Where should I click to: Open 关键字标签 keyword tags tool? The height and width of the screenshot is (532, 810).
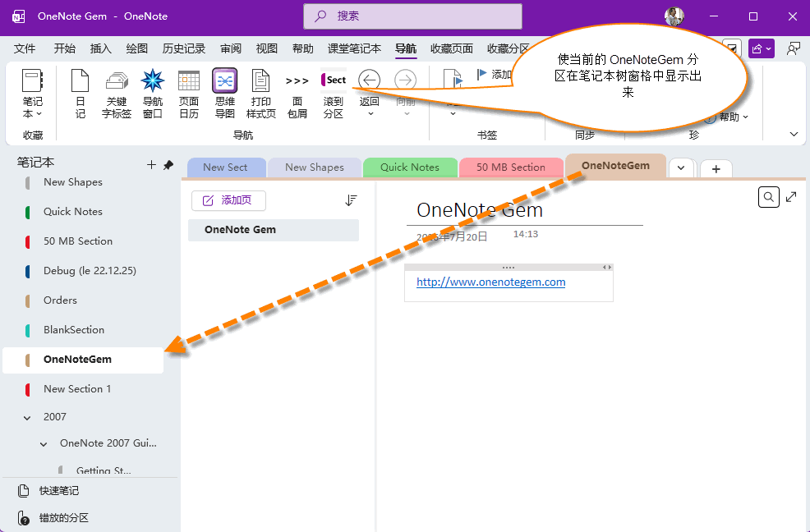pyautogui.click(x=116, y=94)
